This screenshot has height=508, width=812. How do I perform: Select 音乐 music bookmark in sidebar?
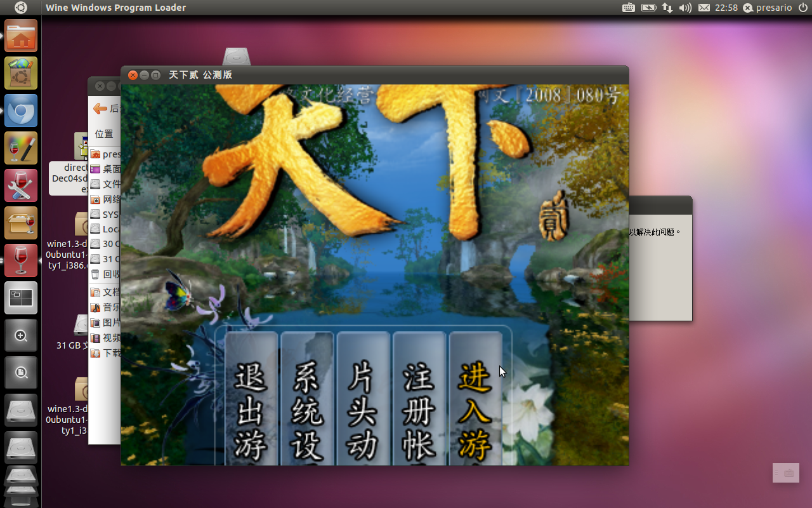click(105, 307)
